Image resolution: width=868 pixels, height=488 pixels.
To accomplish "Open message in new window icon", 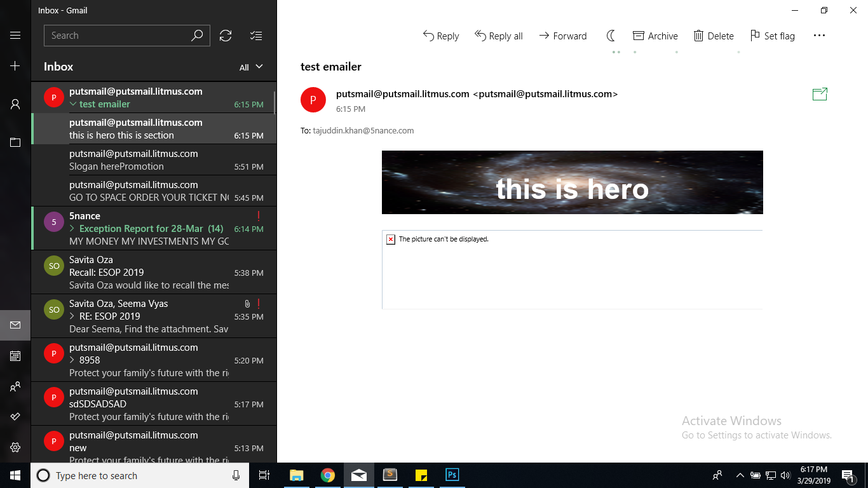I will click(820, 94).
